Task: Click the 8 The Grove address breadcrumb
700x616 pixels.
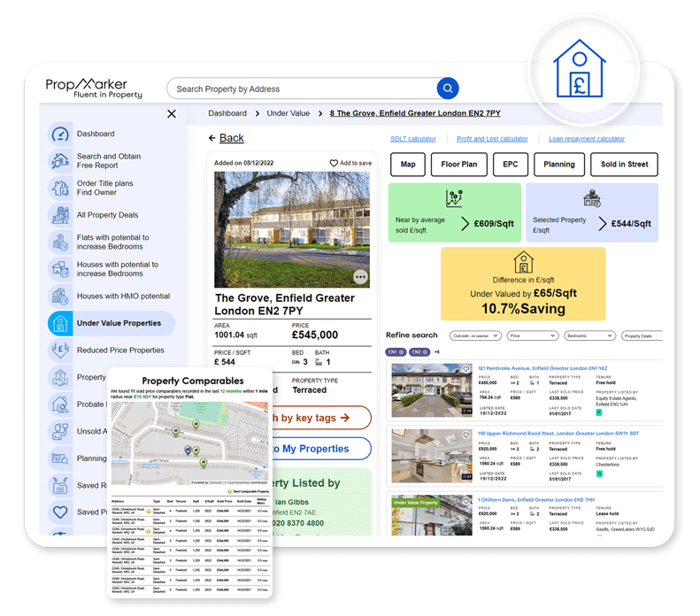Action: click(415, 113)
